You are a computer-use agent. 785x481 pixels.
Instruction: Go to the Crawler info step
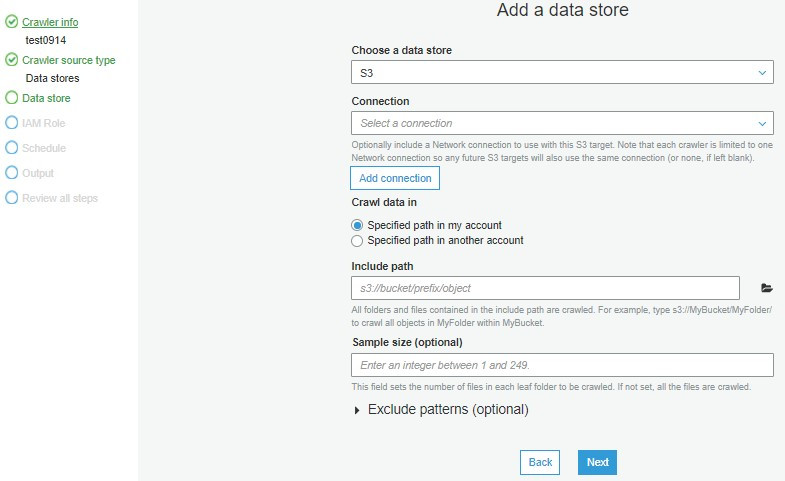50,22
